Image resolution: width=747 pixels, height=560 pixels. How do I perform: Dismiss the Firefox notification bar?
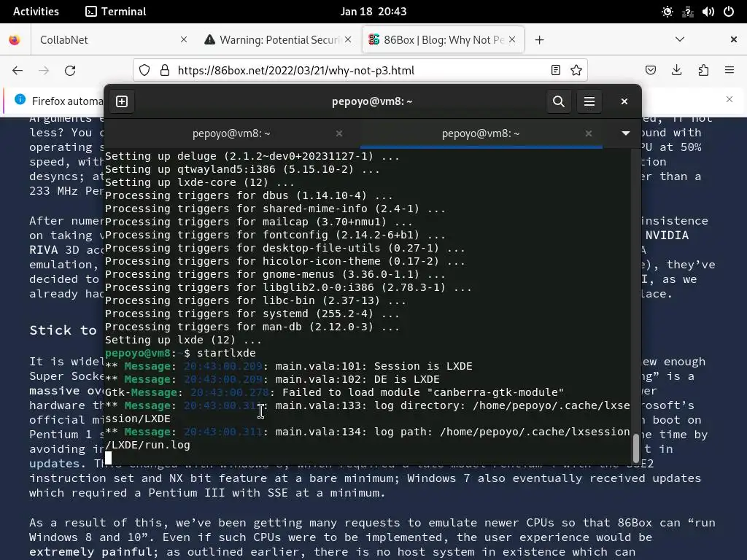tap(729, 99)
